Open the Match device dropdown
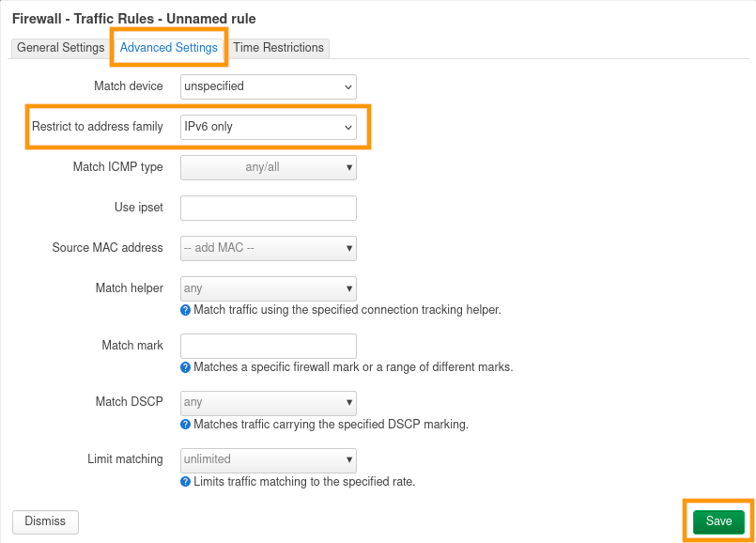Screen dimensions: 756x543 click(x=268, y=86)
